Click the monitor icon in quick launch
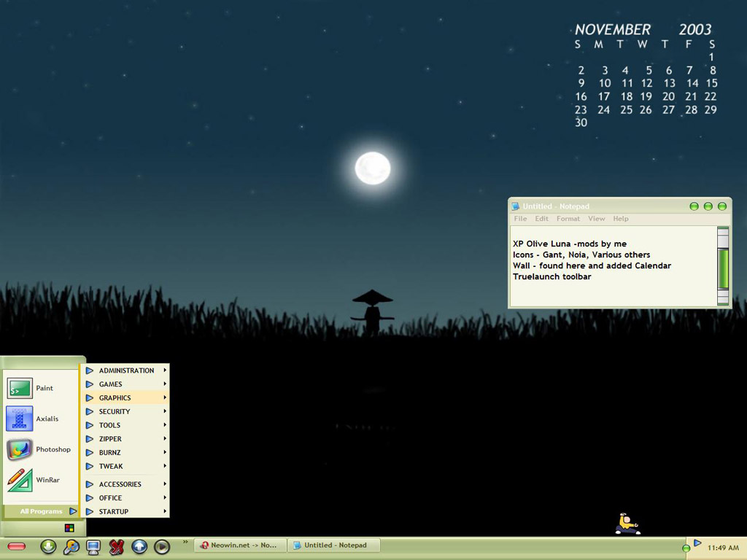This screenshot has width=747, height=560. click(x=93, y=546)
